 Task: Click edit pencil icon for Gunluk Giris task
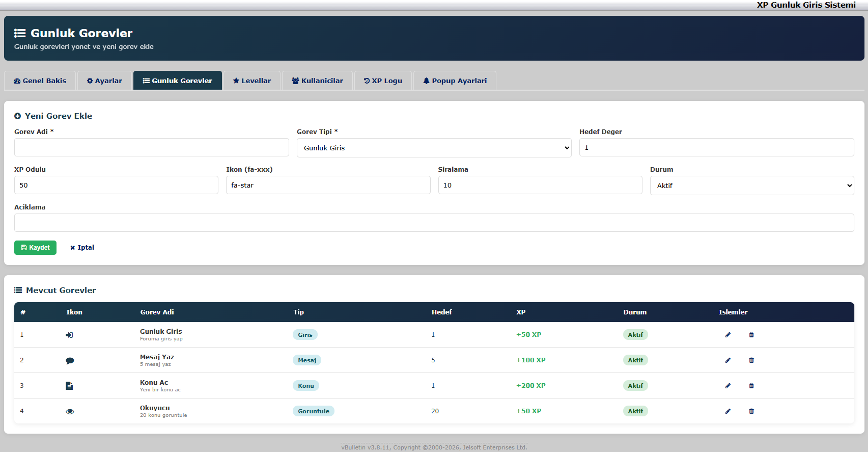coord(727,335)
